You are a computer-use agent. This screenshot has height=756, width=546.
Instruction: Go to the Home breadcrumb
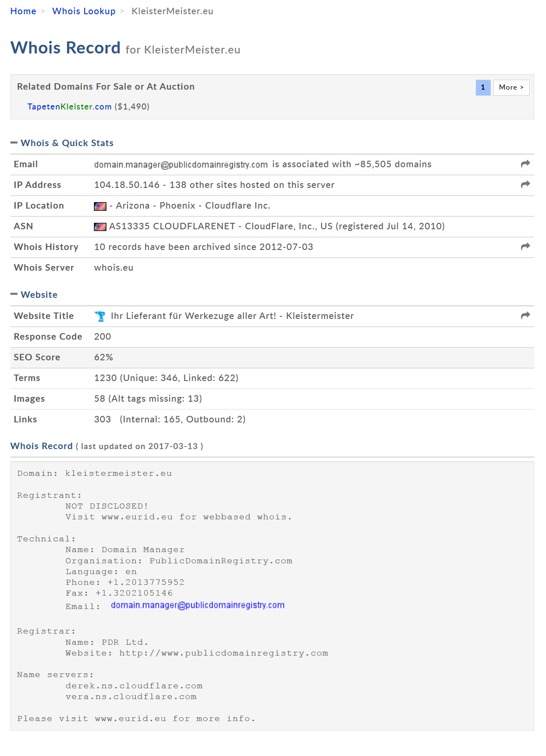(x=23, y=11)
